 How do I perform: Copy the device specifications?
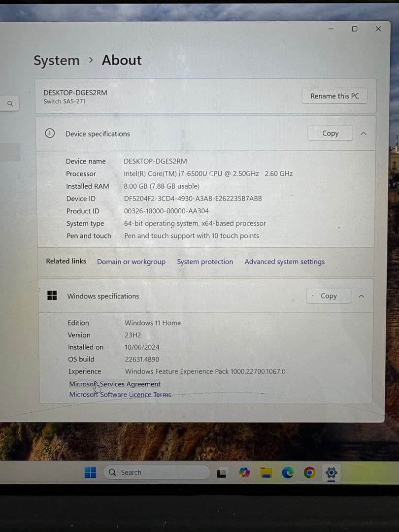(330, 133)
